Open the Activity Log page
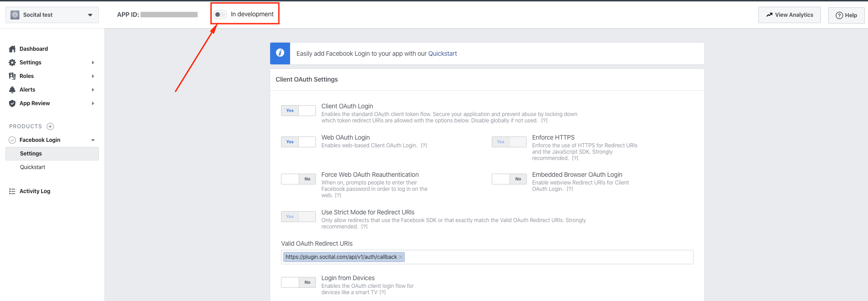This screenshot has width=868, height=301. (x=35, y=191)
